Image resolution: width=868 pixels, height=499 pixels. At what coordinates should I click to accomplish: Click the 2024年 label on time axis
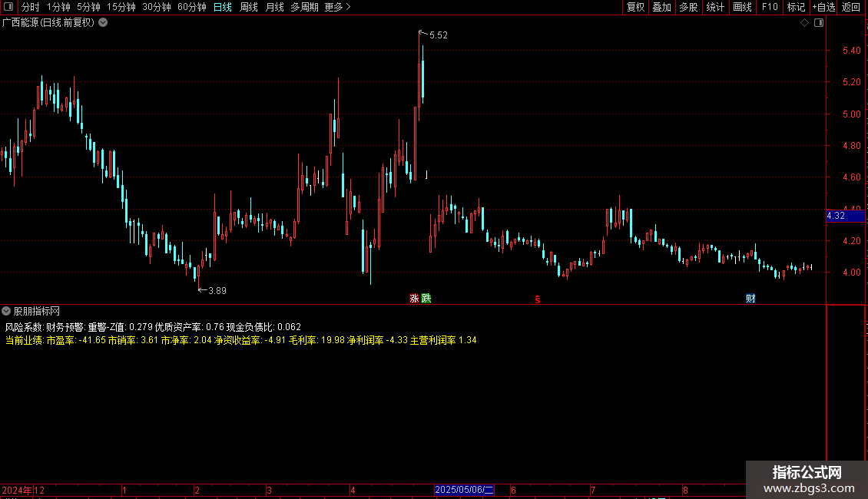(17, 490)
